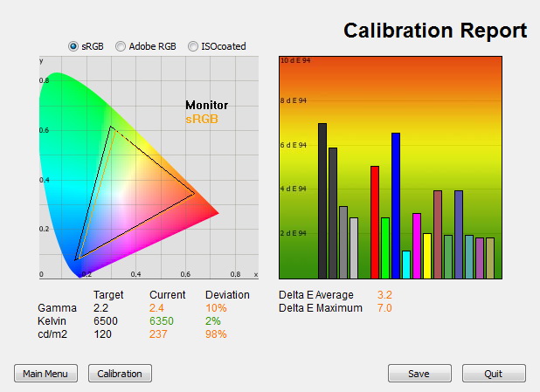Click the red bar in Delta E chart
Image resolution: width=540 pixels, height=392 pixels.
click(375, 223)
